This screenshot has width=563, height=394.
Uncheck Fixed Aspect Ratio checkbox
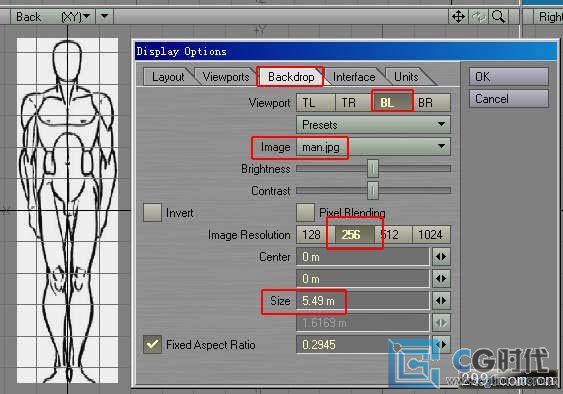coord(152,344)
